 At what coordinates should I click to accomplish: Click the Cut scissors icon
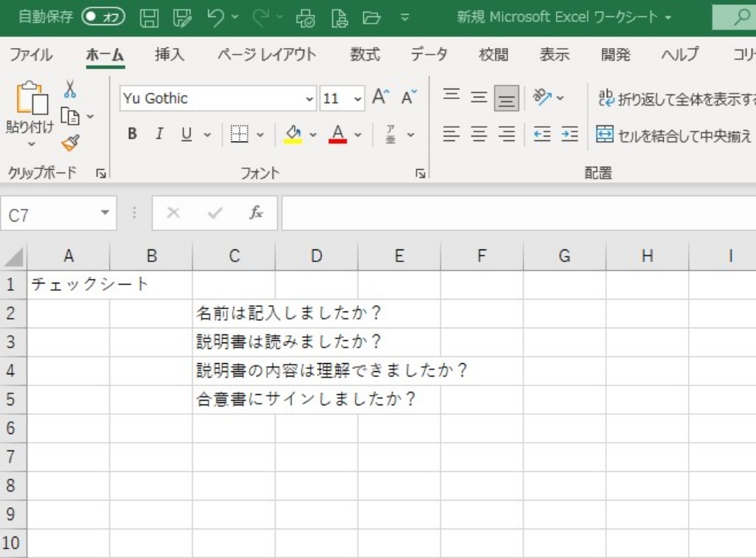70,89
